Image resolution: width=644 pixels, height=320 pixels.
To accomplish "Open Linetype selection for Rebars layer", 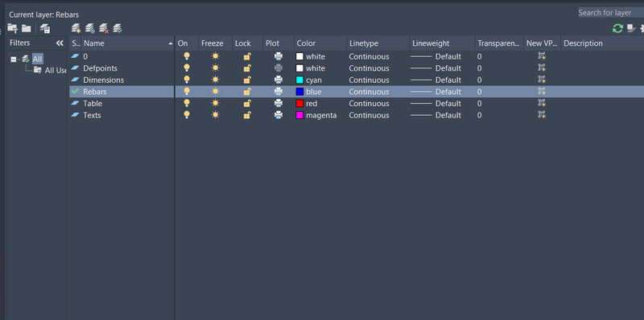I will click(369, 92).
